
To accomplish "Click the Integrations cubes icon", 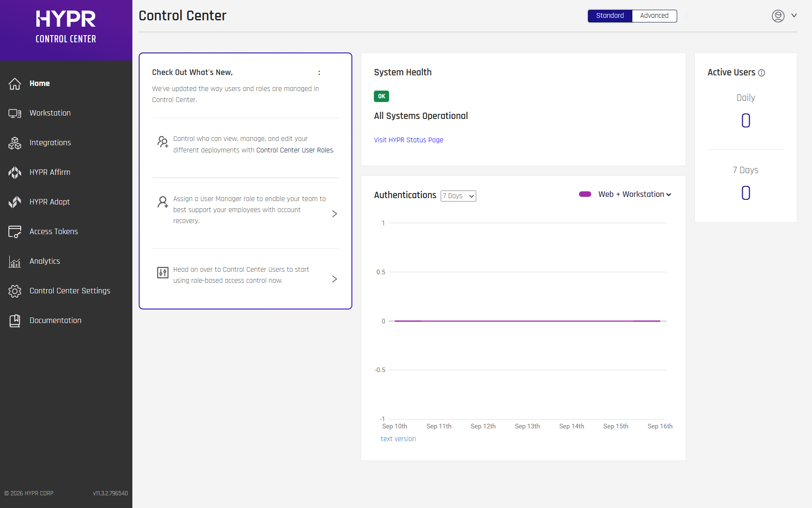I will [x=15, y=143].
